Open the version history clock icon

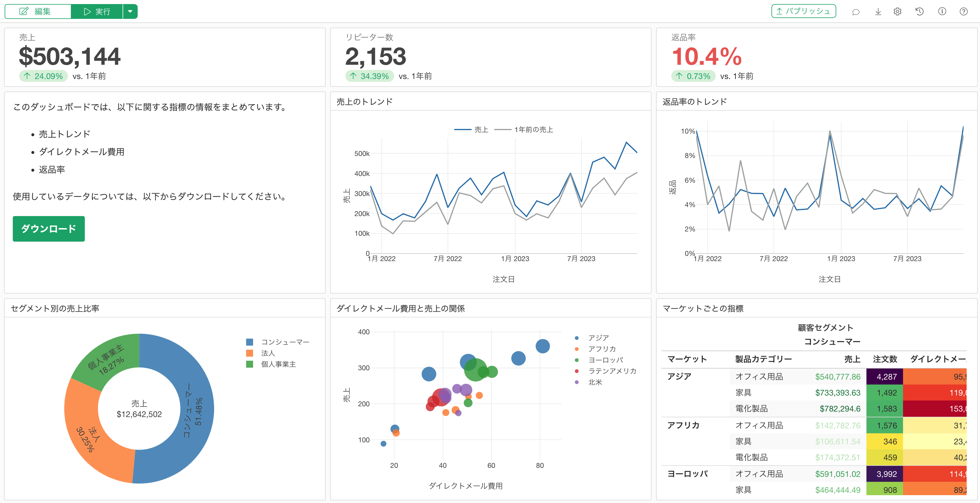point(920,12)
